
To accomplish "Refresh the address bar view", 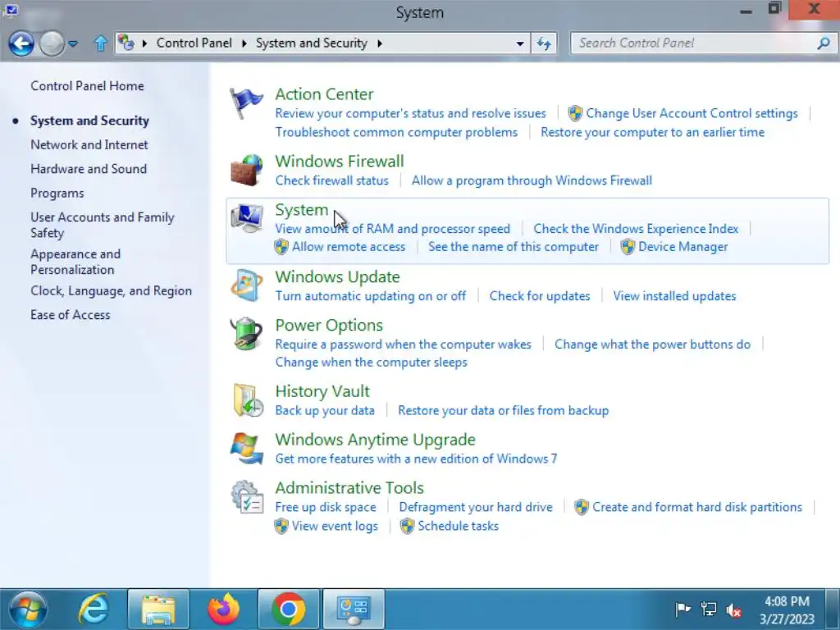I will coord(544,43).
